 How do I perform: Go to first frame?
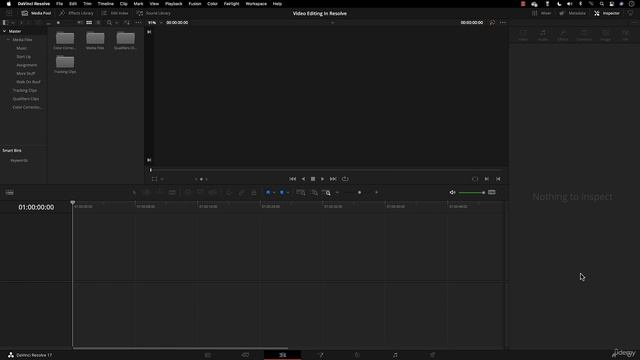[x=293, y=179]
